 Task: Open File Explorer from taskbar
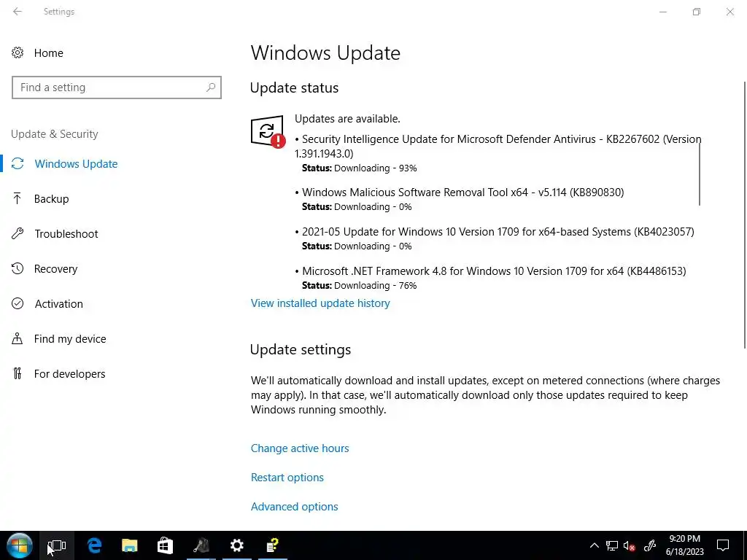coord(130,545)
